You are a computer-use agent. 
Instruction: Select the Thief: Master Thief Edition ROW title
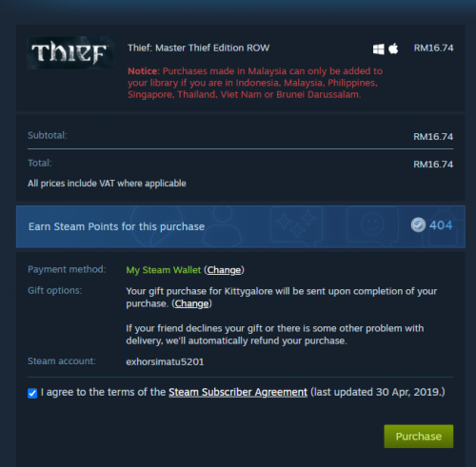pyautogui.click(x=199, y=48)
